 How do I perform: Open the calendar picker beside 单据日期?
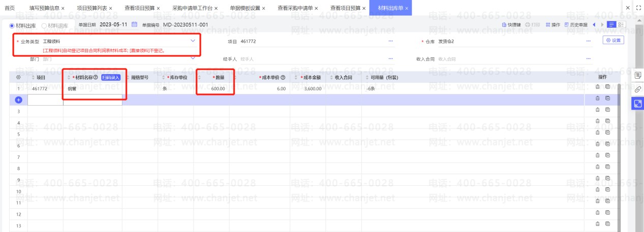(x=134, y=24)
